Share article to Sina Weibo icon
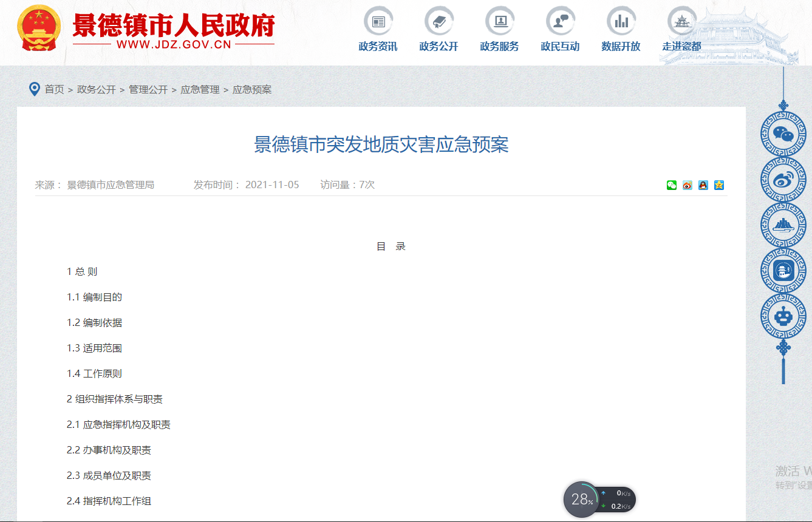 [x=687, y=185]
